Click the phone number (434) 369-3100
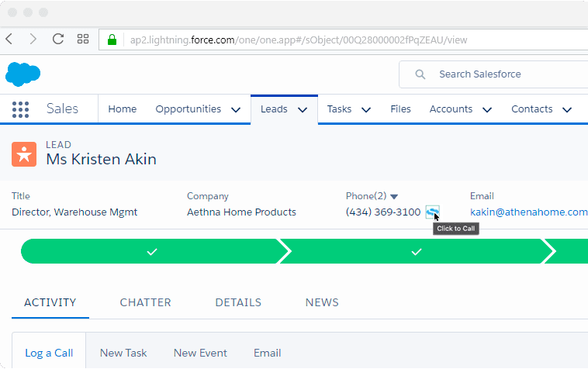The height and width of the screenshot is (369, 588). tap(383, 212)
